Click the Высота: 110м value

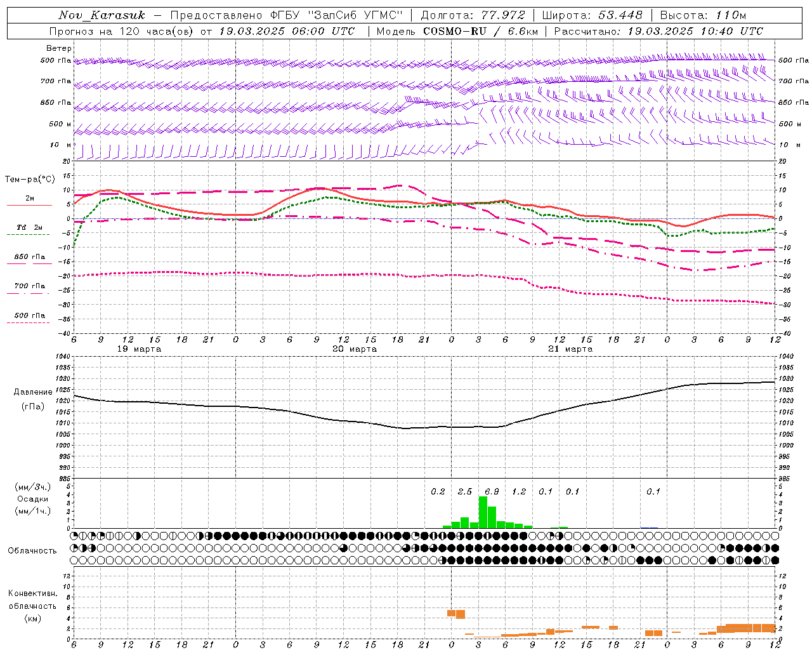point(703,15)
